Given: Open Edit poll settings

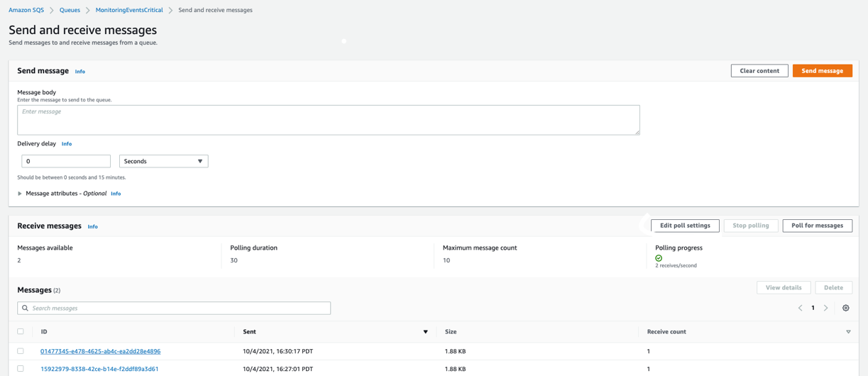Looking at the screenshot, I should pyautogui.click(x=685, y=226).
